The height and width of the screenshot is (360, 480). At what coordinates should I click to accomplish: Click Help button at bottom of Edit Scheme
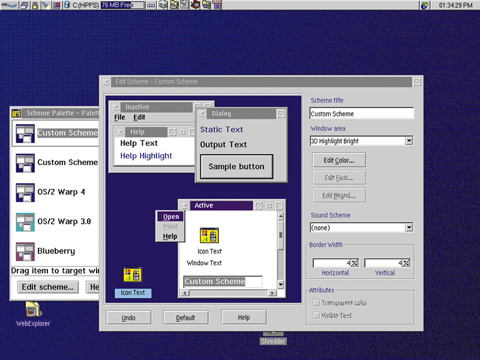tap(244, 317)
